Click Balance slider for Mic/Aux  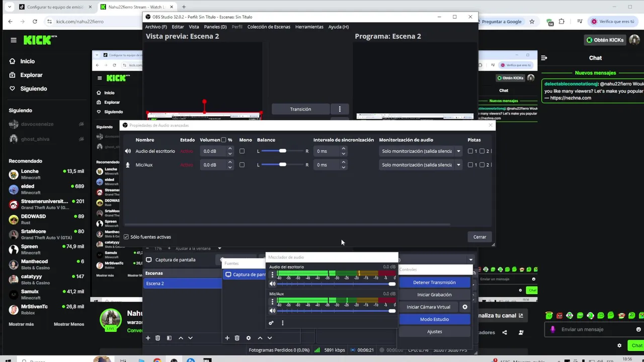[283, 165]
